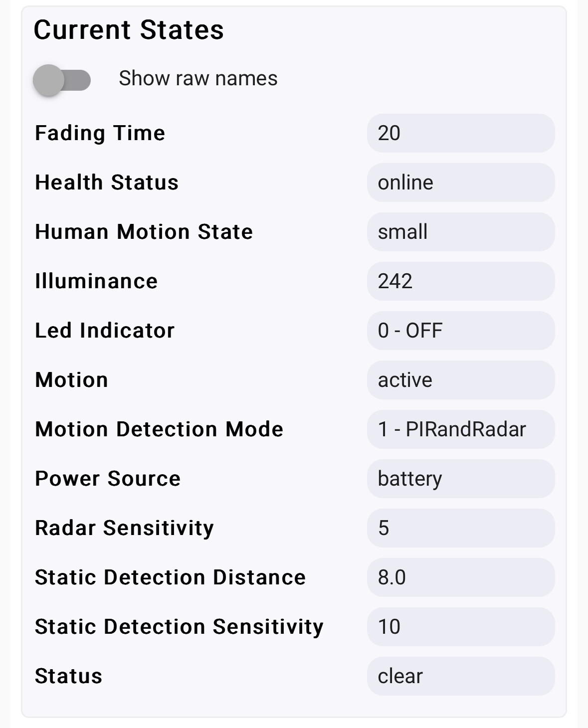This screenshot has height=728, width=588.
Task: Click Static Detection Distance value 8.0
Action: click(461, 577)
